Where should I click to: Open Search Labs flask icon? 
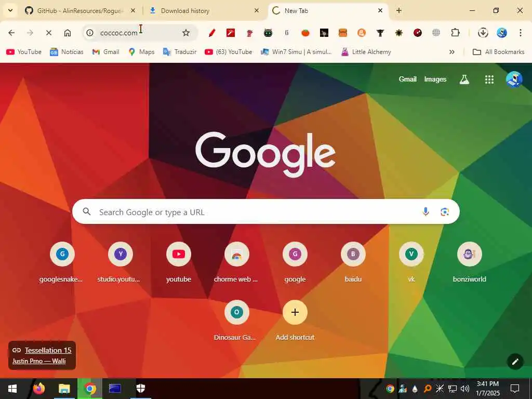pyautogui.click(x=464, y=79)
